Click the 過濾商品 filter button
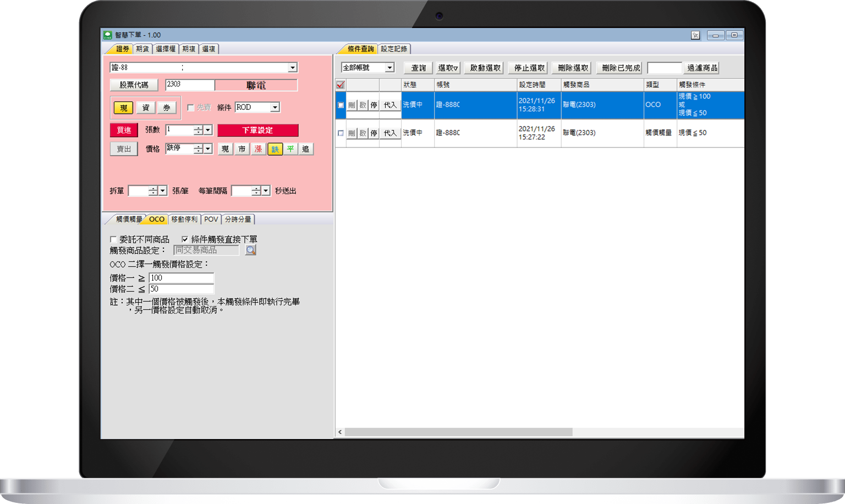This screenshot has height=504, width=845. [x=702, y=68]
